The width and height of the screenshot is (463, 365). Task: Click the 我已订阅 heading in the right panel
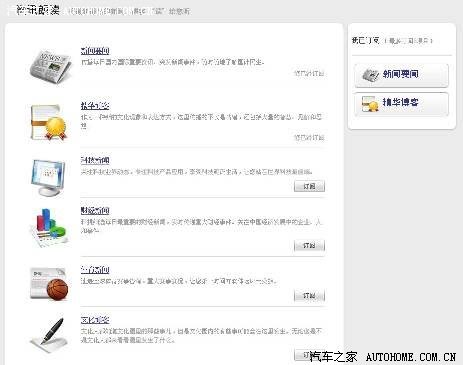pos(366,41)
